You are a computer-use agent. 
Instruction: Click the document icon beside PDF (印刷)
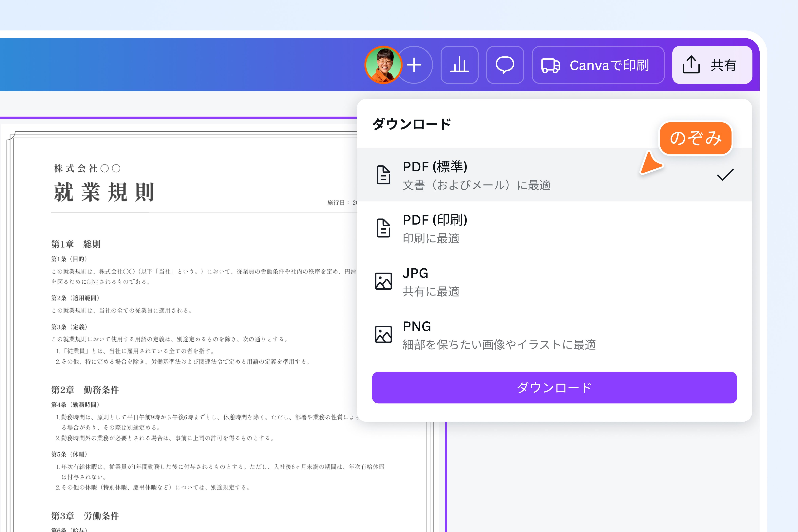pos(383,228)
